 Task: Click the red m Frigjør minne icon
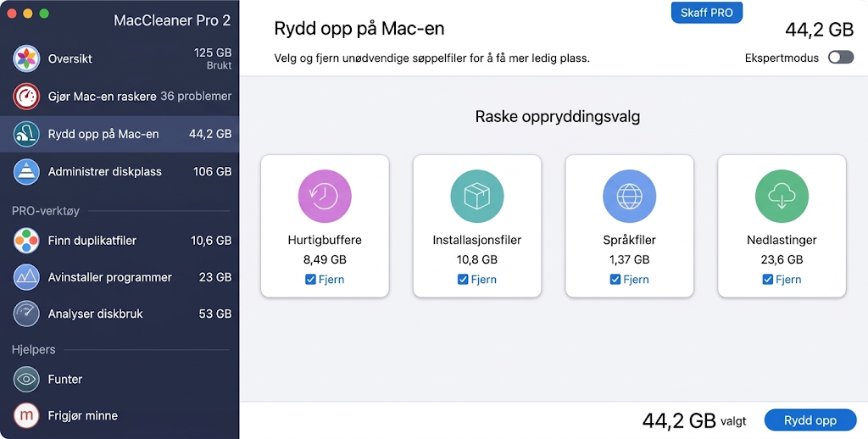pyautogui.click(x=26, y=415)
